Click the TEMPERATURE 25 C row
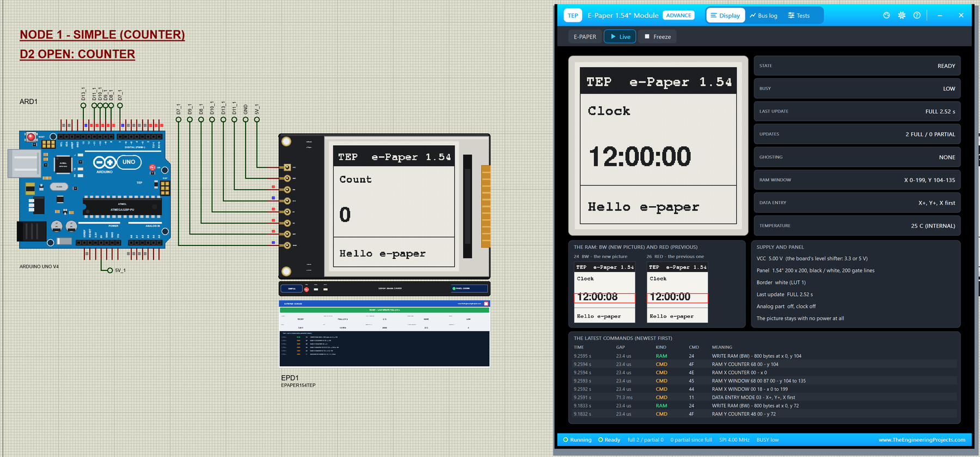The width and height of the screenshot is (980, 457). tap(857, 226)
